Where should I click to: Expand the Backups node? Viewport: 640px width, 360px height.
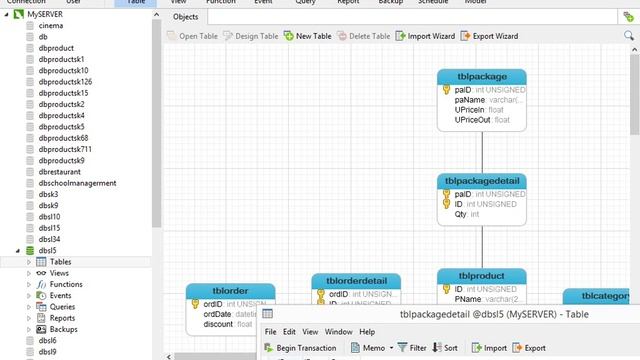point(29,329)
